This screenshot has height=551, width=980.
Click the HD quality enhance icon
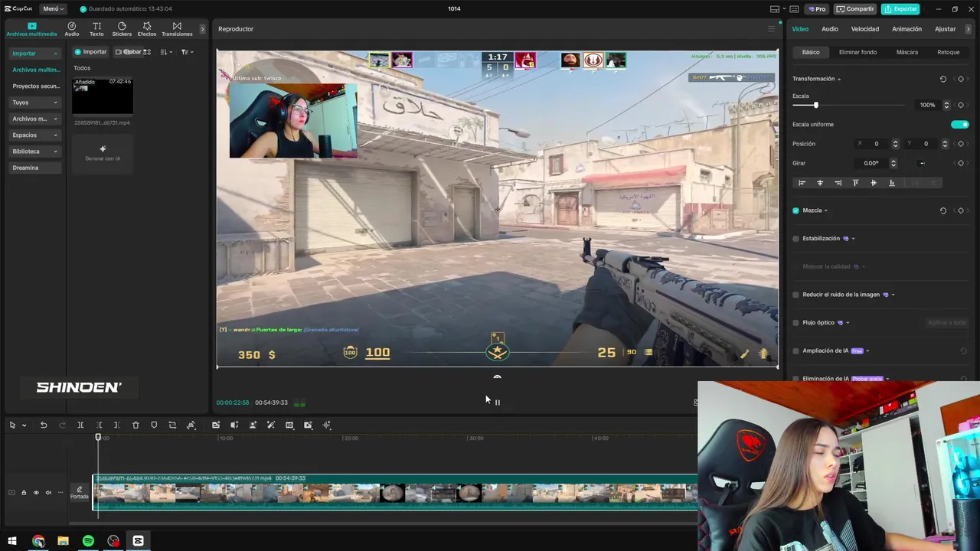(289, 425)
